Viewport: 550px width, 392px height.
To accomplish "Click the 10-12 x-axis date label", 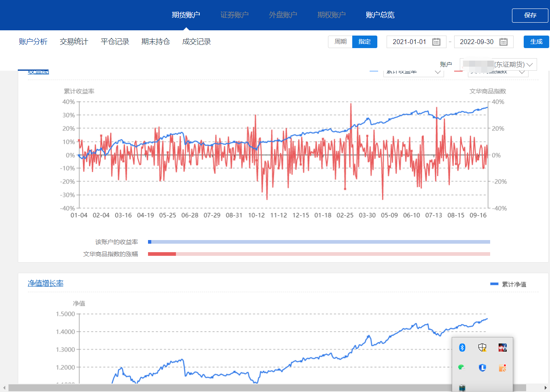I will [256, 215].
